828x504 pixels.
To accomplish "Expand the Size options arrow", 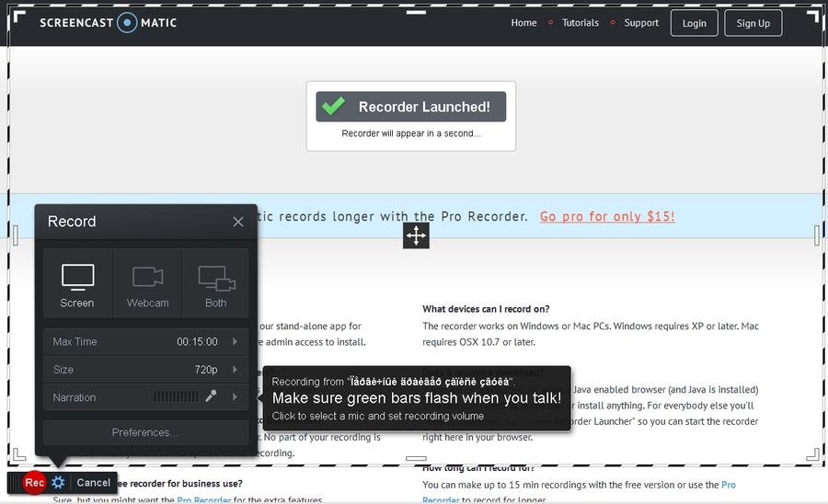I will (x=235, y=370).
